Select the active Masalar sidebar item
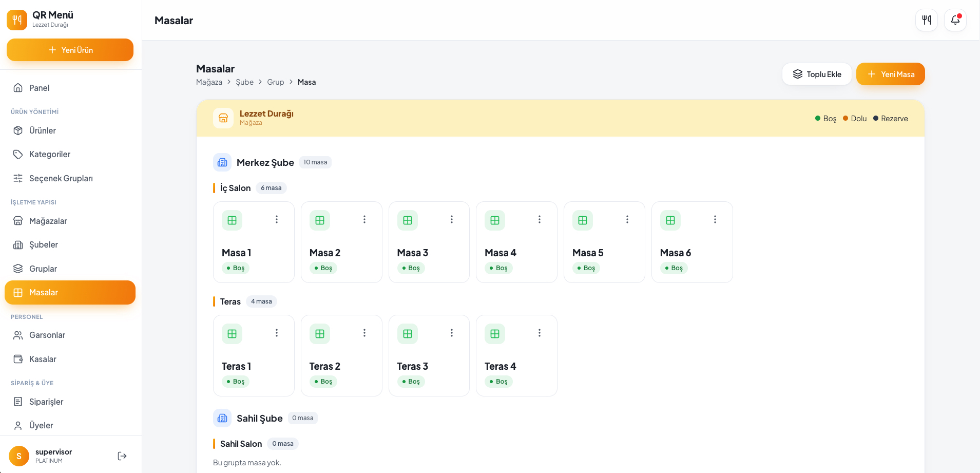The image size is (980, 473). point(70,292)
